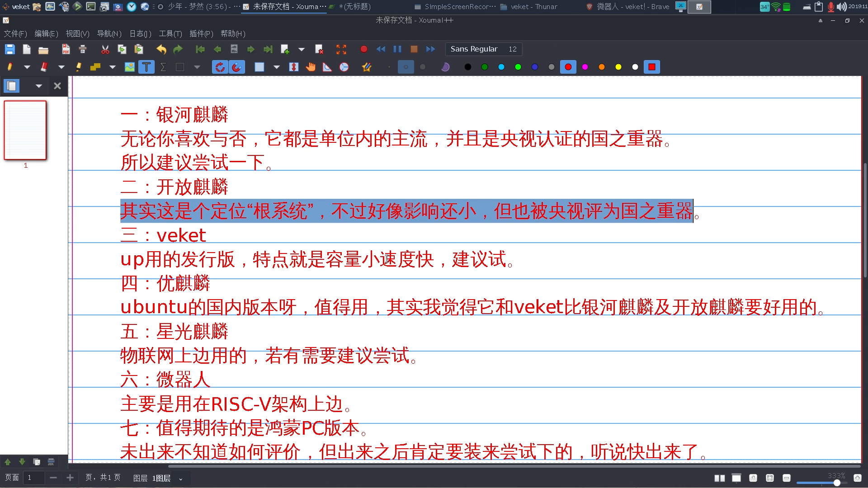The width and height of the screenshot is (868, 488).
Task: Open the volume control in system tray
Action: [841, 7]
